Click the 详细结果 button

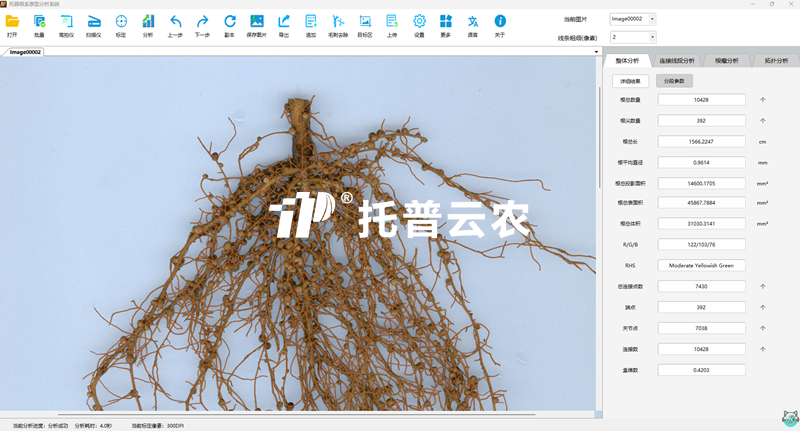[631, 81]
